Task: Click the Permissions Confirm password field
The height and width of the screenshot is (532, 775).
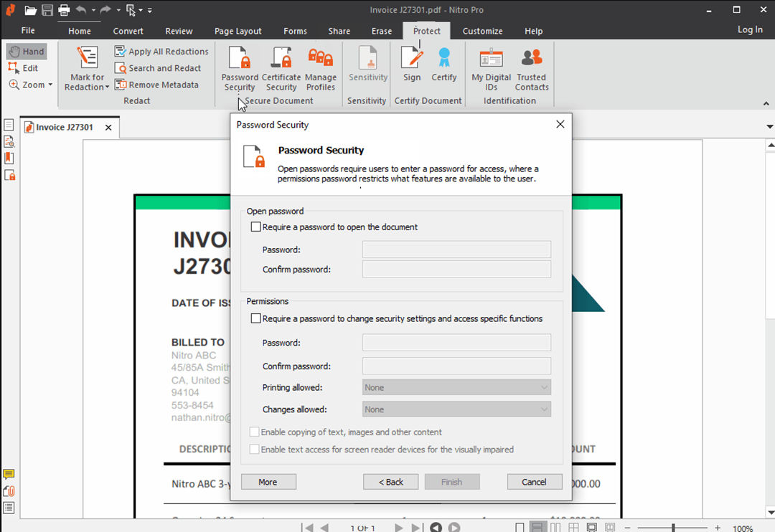Action: click(x=456, y=366)
